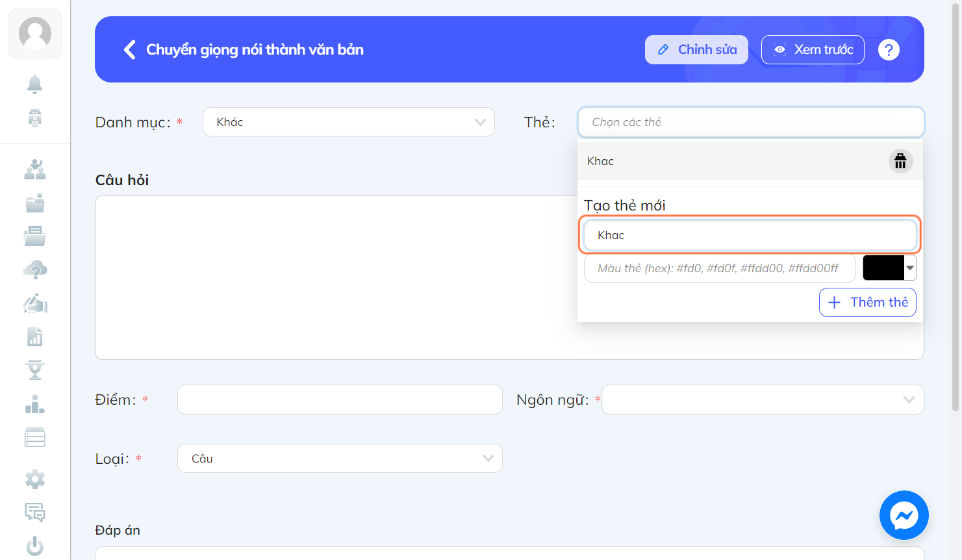Viewport: 962px width, 560px height.
Task: Open the trophy icon in sidebar
Action: pos(35,370)
